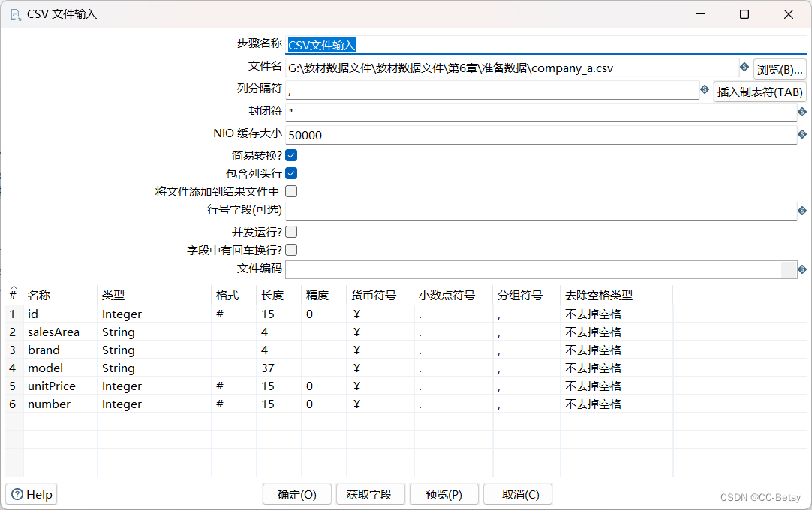Enable the 字段中有回车换行? setting
The height and width of the screenshot is (510, 812).
coord(290,250)
